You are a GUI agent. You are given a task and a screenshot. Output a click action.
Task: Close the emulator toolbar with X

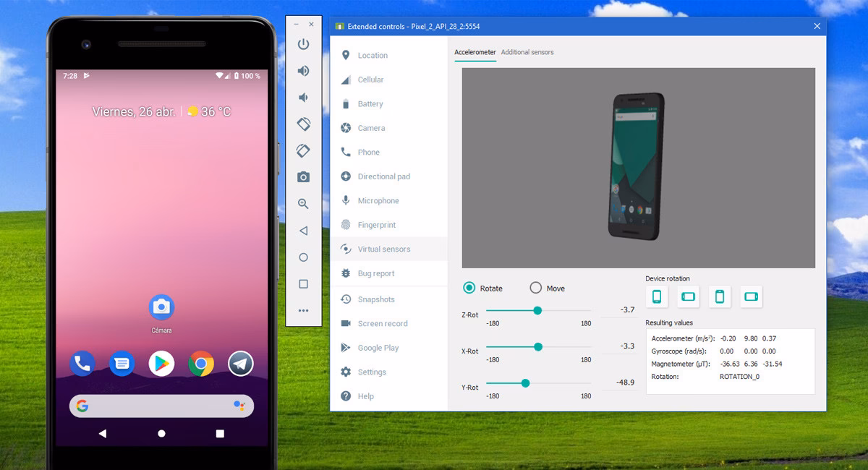pos(312,24)
